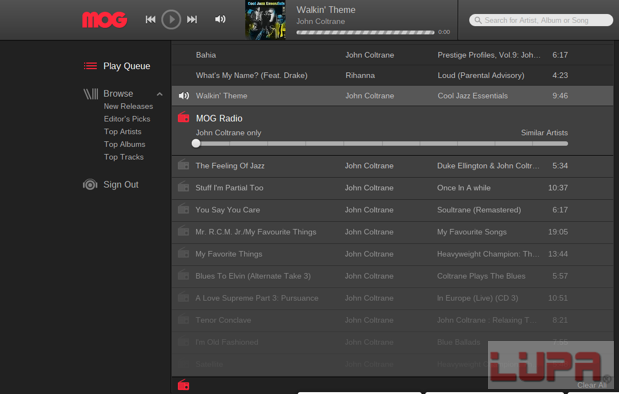This screenshot has height=394, width=619.
Task: Open John Coltrane in the now-playing header
Action: click(321, 22)
